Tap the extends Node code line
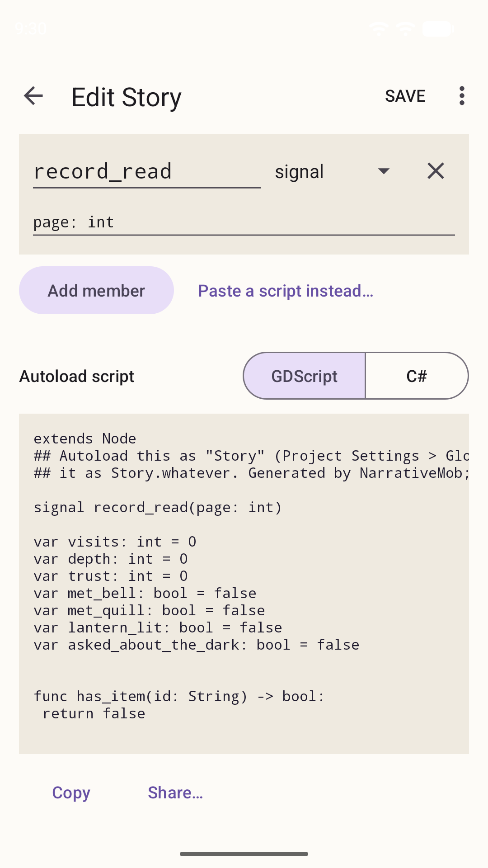 (x=85, y=439)
